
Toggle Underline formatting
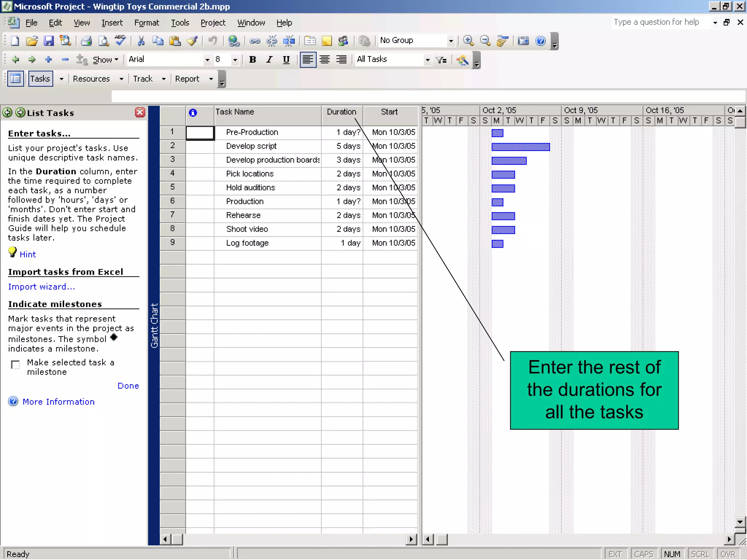(286, 59)
